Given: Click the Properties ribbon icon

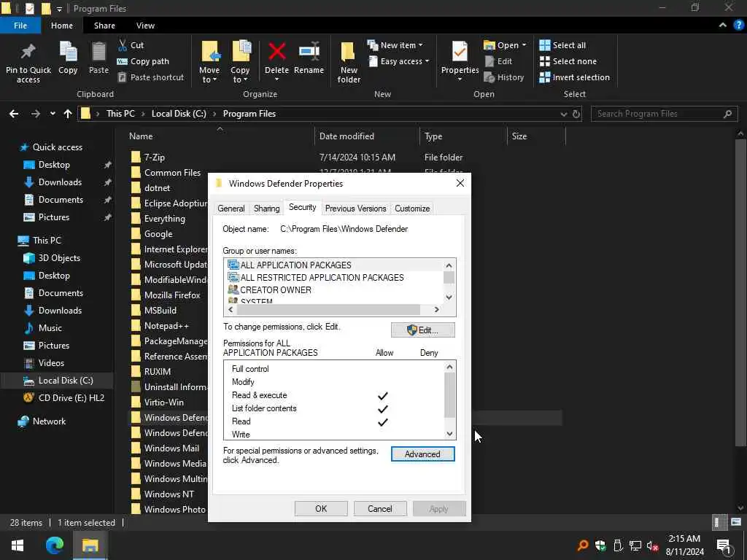Looking at the screenshot, I should [460, 52].
